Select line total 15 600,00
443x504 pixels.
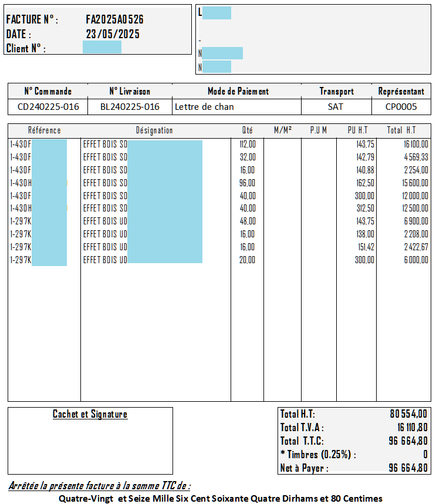[x=415, y=183]
